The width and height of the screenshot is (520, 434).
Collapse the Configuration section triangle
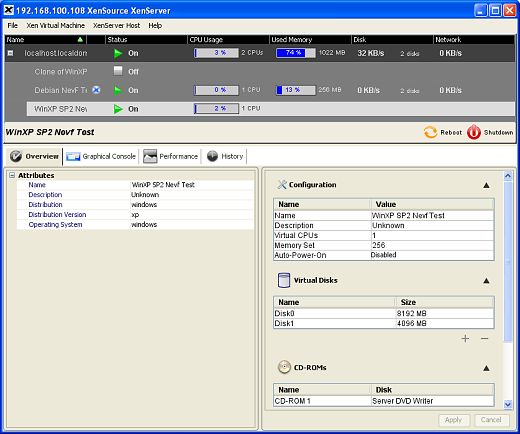click(486, 185)
